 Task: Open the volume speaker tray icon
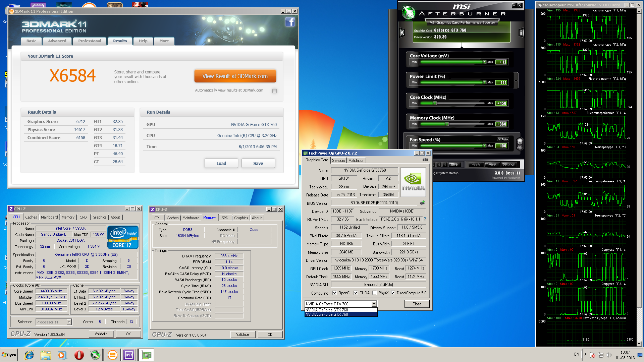(609, 355)
